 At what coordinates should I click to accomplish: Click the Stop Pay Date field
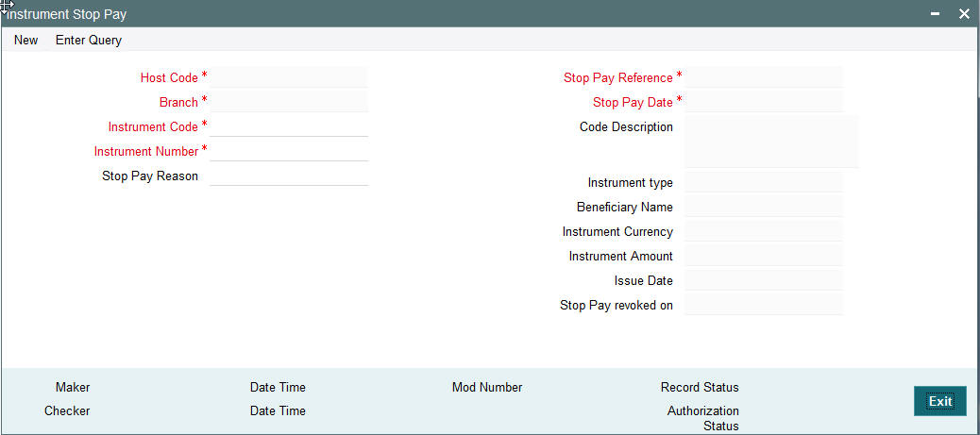coord(764,102)
